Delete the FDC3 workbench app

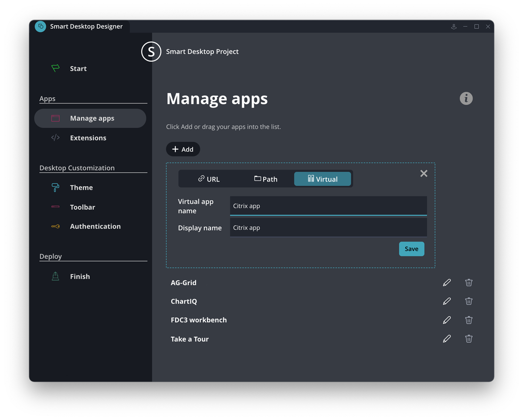coord(469,320)
